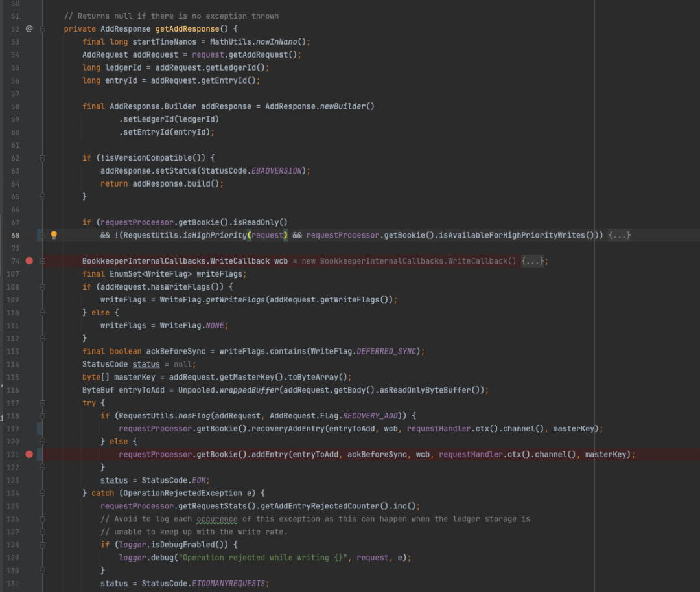The width and height of the screenshot is (700, 592).
Task: Collapse the isVersionCompatible if-block on line 62
Action: (x=42, y=158)
